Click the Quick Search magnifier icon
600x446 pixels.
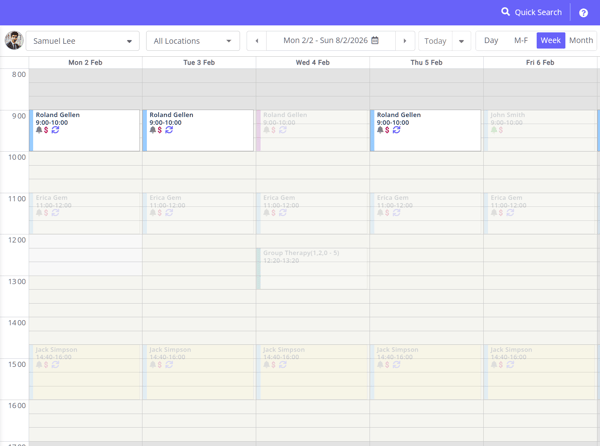tap(506, 12)
